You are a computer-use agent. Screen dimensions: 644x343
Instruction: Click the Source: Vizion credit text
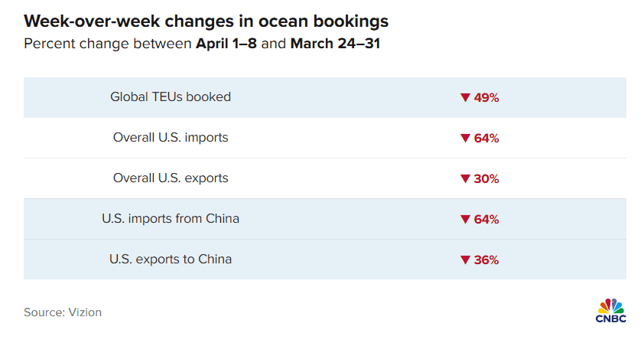[x=63, y=312]
